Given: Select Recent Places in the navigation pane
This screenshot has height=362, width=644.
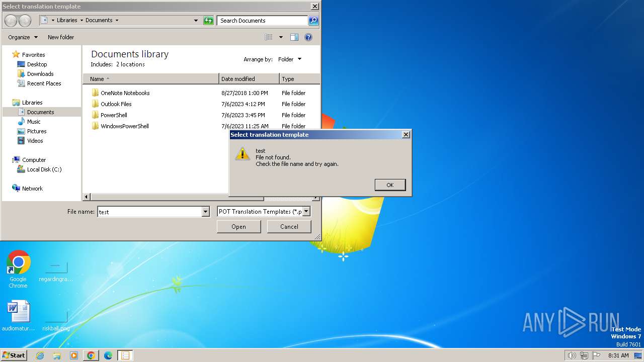Looking at the screenshot, I should 44,83.
